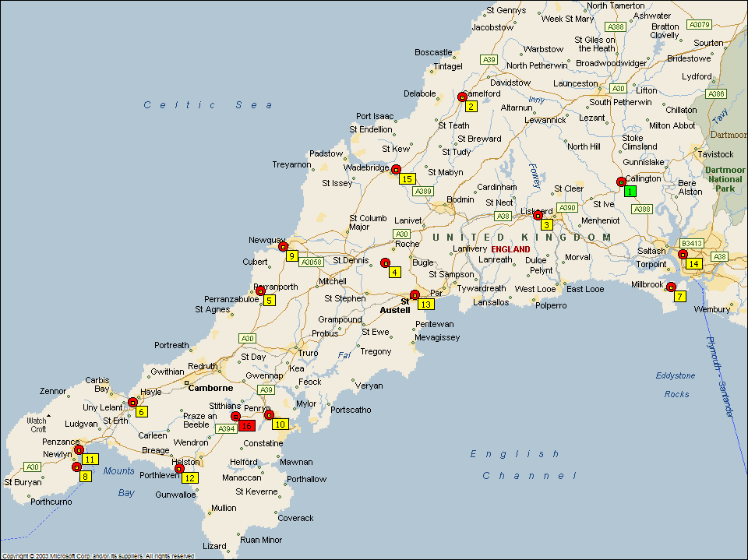Select the red marker near Camelford

click(462, 97)
